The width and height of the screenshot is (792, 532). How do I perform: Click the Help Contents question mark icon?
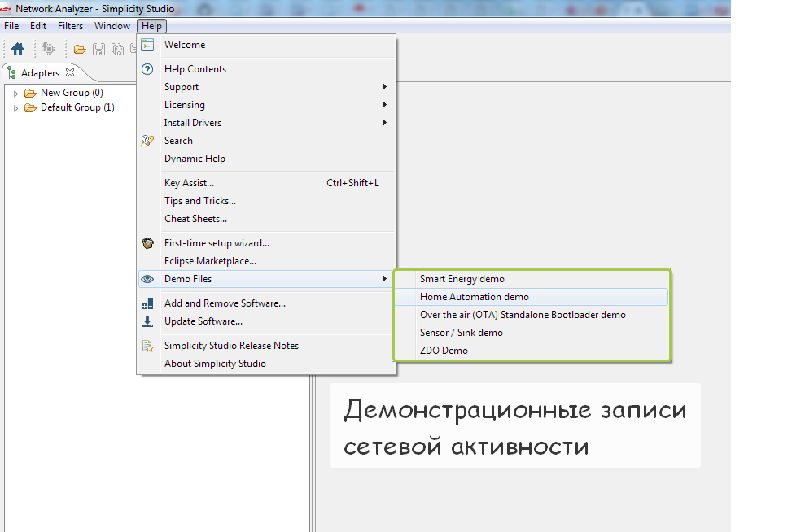click(147, 69)
